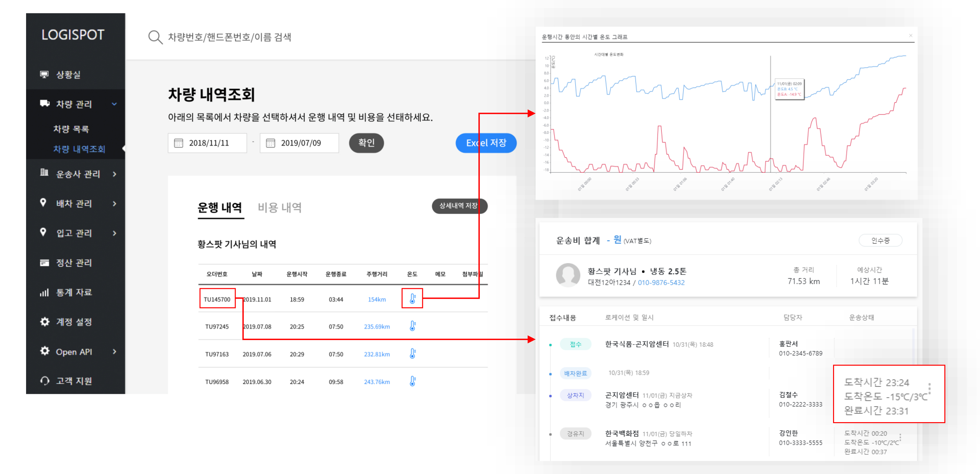Click thermometer icon for order TU97163
This screenshot has width=980, height=474.
412,354
